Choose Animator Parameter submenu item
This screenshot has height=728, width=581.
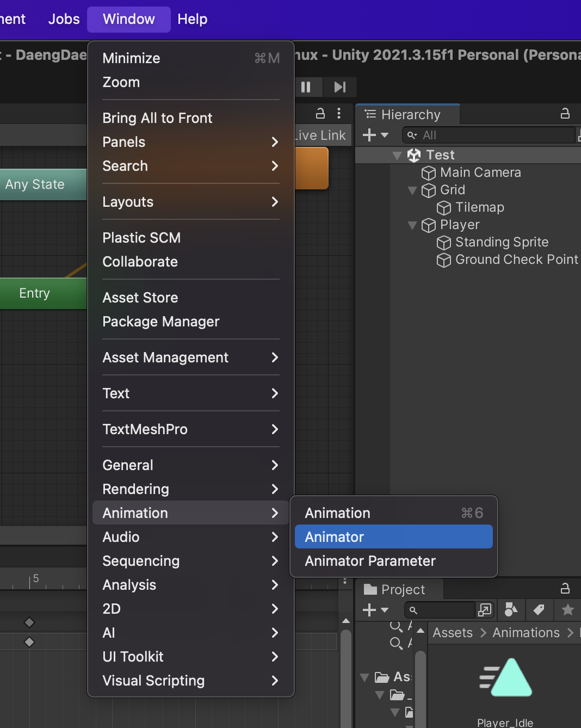click(x=394, y=560)
